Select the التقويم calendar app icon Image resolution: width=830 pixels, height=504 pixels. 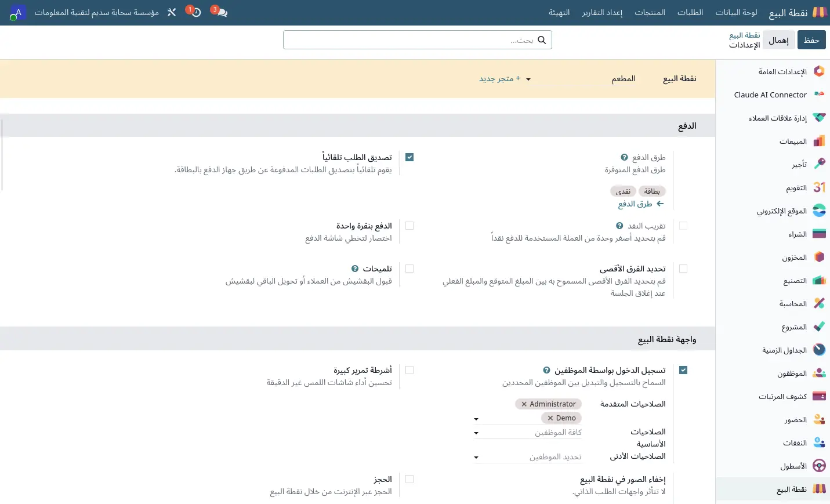click(x=819, y=187)
